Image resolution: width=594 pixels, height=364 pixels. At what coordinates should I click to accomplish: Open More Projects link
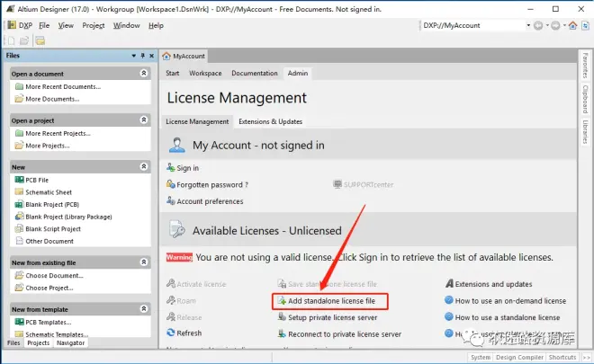point(48,146)
